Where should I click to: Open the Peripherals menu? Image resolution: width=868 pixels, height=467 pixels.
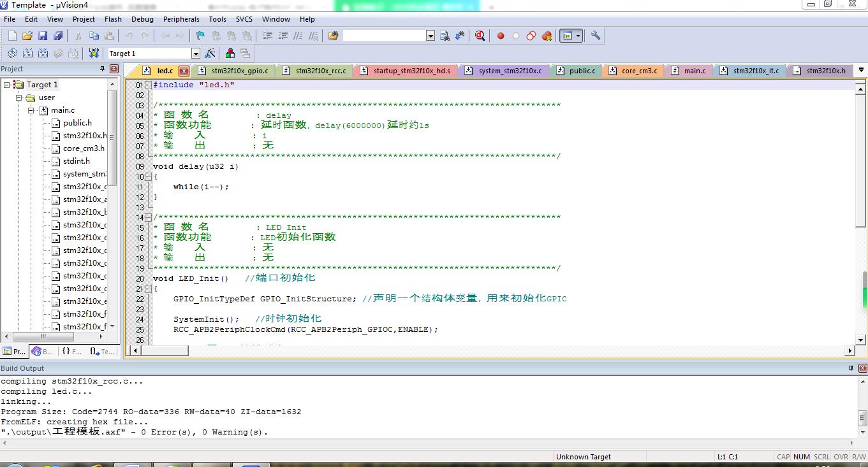(x=181, y=19)
